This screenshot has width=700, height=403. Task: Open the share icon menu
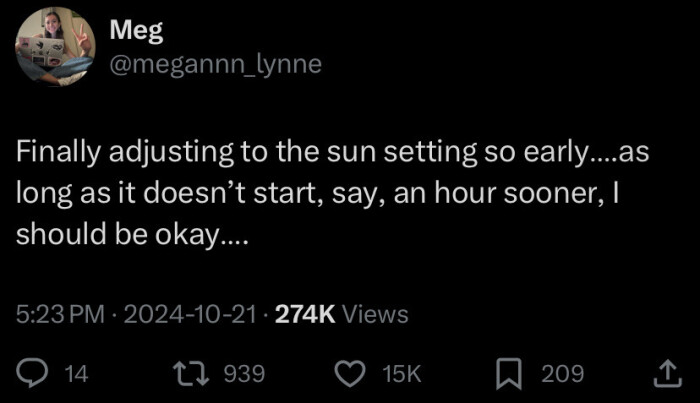(665, 374)
